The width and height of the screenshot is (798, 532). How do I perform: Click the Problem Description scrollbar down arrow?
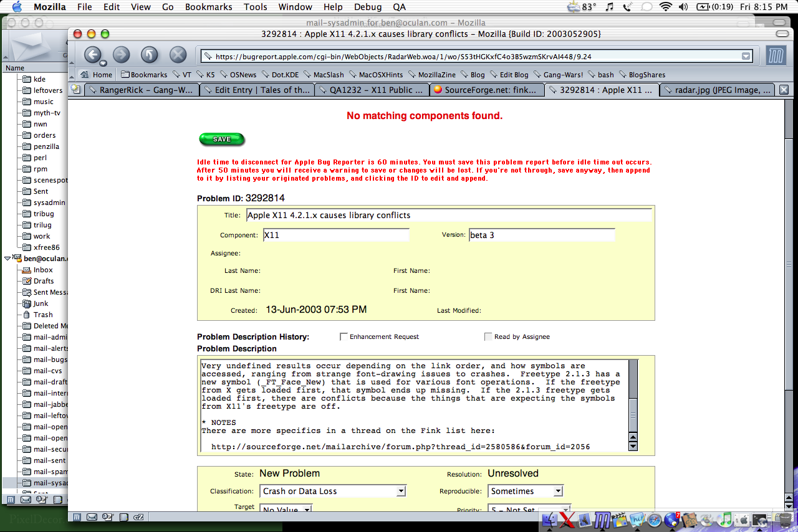[x=633, y=446]
